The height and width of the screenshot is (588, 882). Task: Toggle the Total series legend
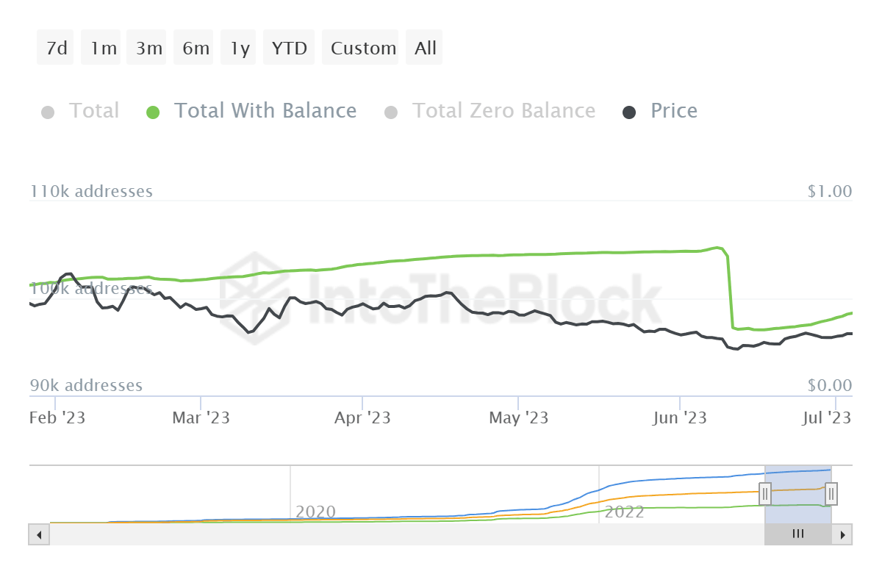point(93,111)
